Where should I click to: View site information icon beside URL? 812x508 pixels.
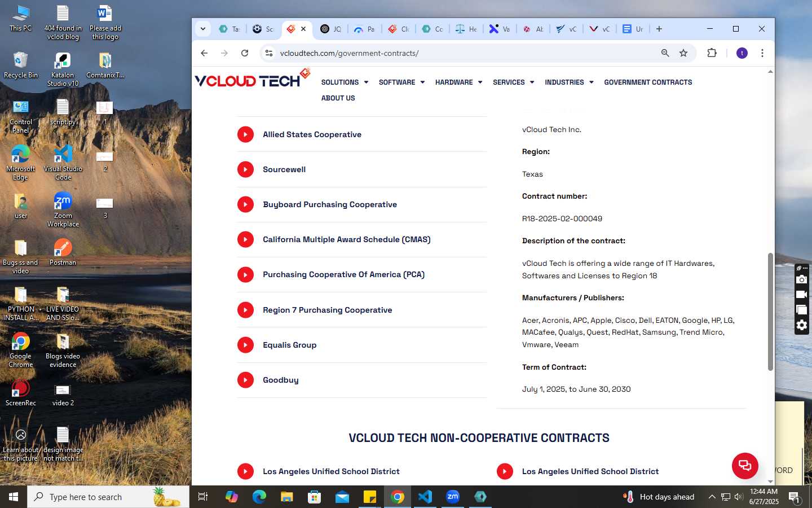(269, 53)
